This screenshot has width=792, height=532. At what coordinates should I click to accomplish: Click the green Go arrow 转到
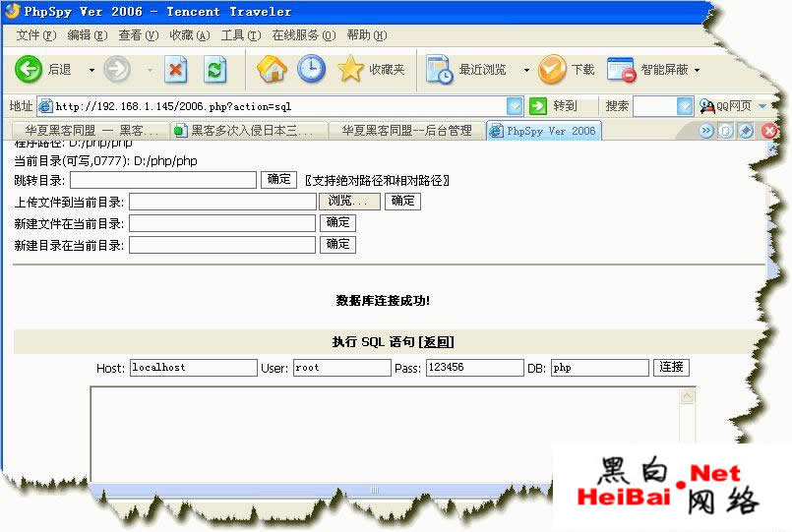pos(538,106)
